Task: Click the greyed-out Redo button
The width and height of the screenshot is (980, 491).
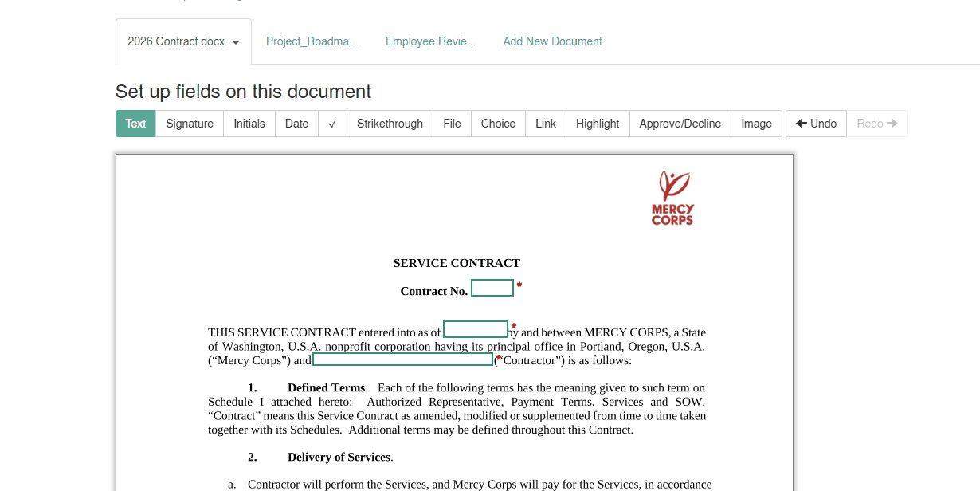Action: click(877, 124)
